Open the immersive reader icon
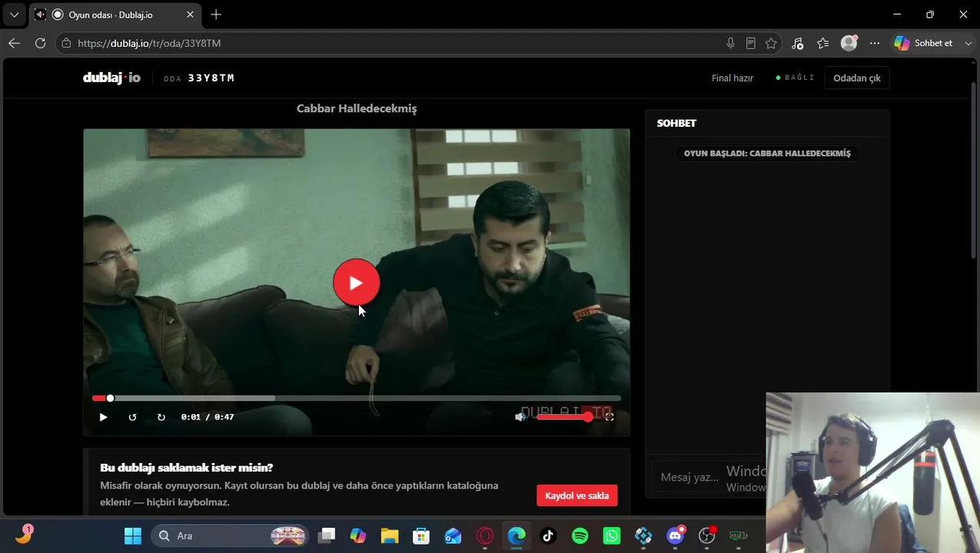Viewport: 980px width, 553px height. pyautogui.click(x=751, y=43)
